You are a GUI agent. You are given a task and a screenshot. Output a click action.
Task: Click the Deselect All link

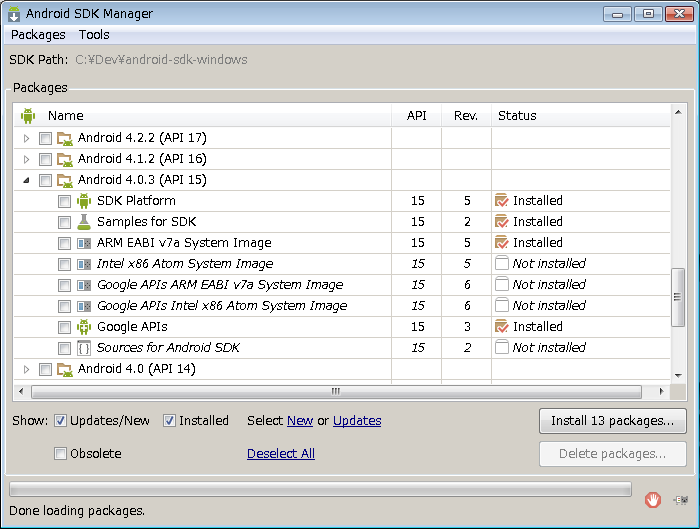click(x=281, y=454)
